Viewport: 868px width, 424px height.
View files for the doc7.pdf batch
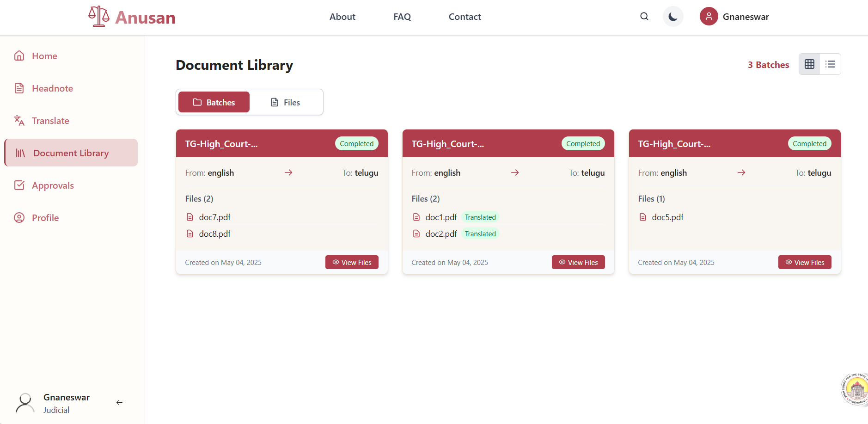pos(352,262)
